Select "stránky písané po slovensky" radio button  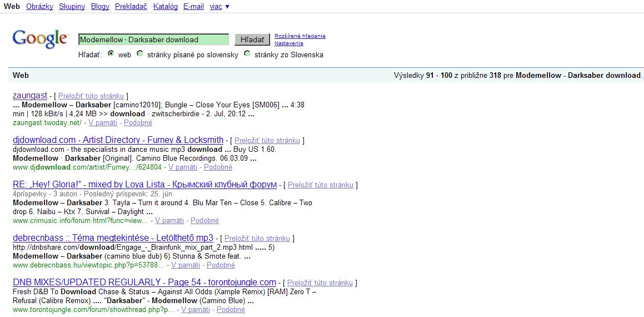point(140,54)
